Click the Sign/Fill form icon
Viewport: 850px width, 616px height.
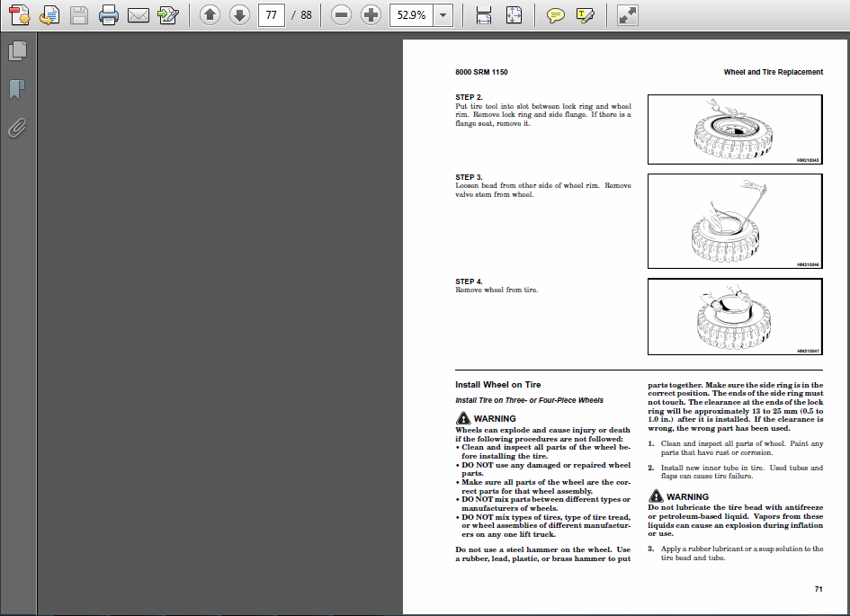[168, 15]
